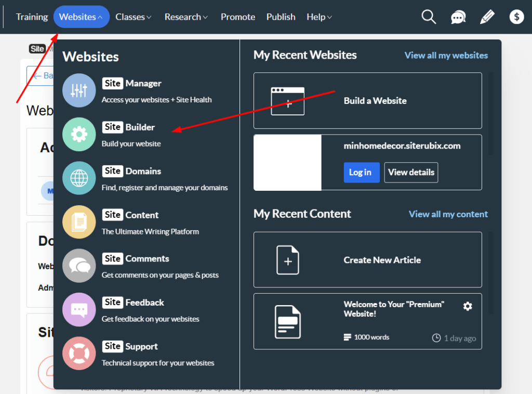Click "Get comments on your pages & posts" text
Viewport: 532px width, 394px height.
pyautogui.click(x=160, y=275)
